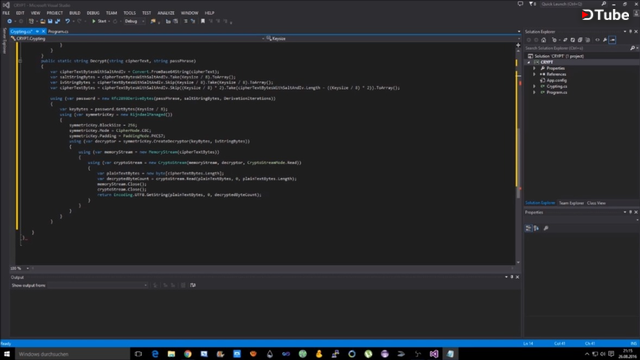Open the Debug configuration dropdown
Viewport: 640px width, 360px height.
[135, 21]
